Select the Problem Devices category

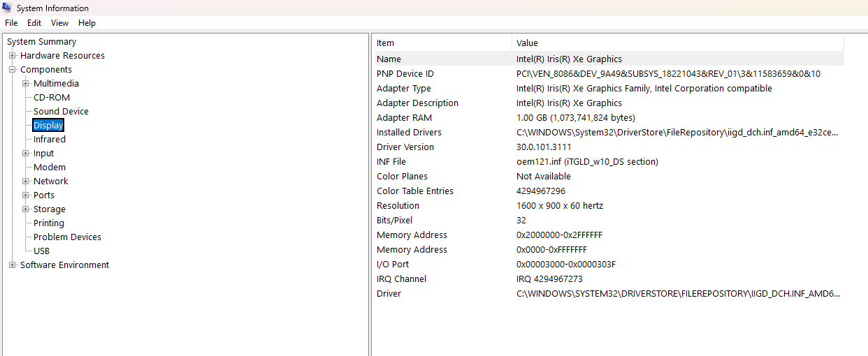pyautogui.click(x=67, y=237)
